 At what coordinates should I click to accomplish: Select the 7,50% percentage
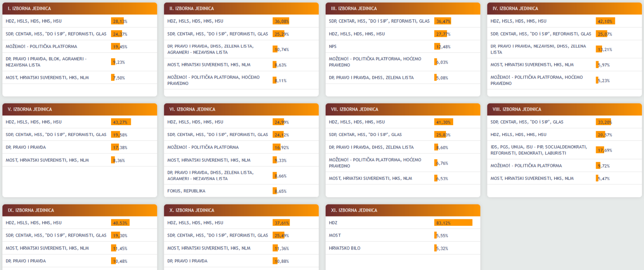click(x=119, y=78)
